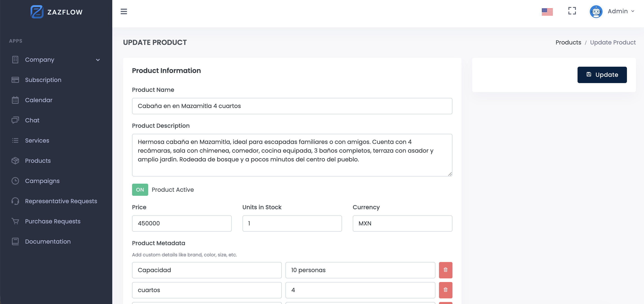Click the Currency field showing MXN
Screen dimensions: 644x304
click(402, 223)
